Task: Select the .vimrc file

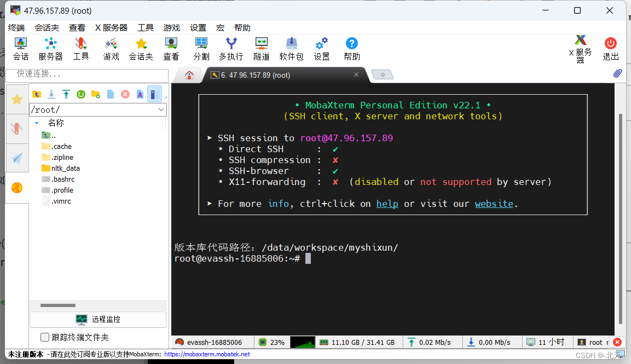Action: (x=56, y=201)
